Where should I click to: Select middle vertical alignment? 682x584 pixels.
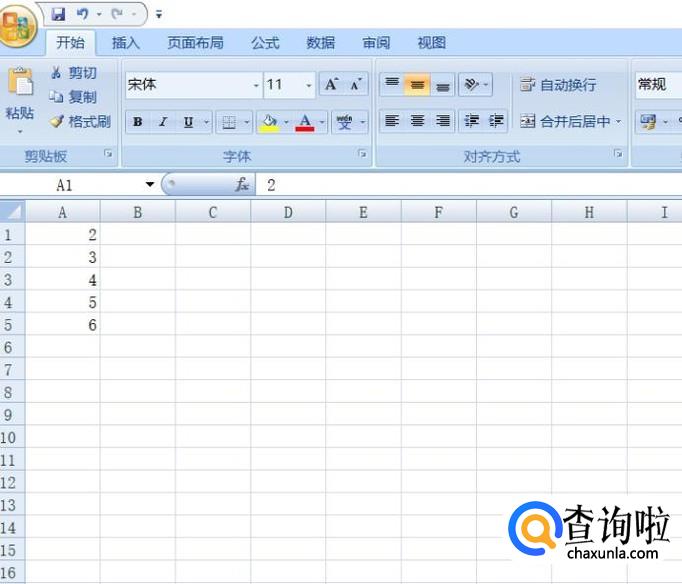[x=417, y=84]
